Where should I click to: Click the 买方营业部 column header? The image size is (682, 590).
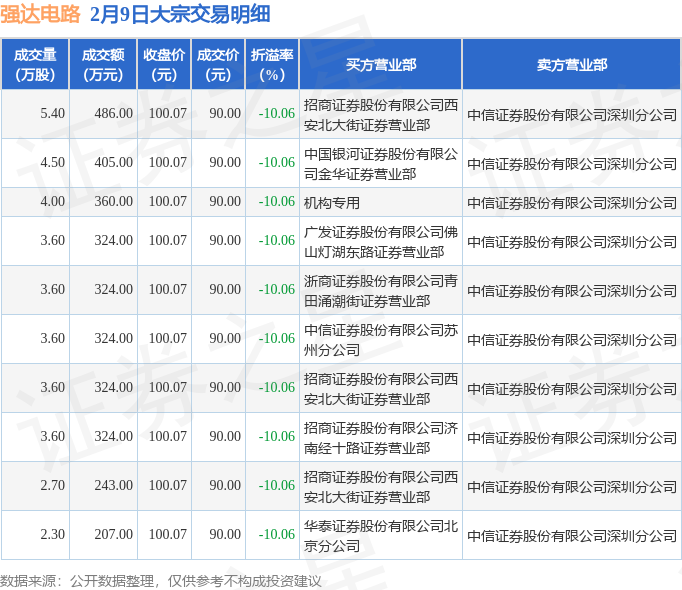[x=381, y=65]
